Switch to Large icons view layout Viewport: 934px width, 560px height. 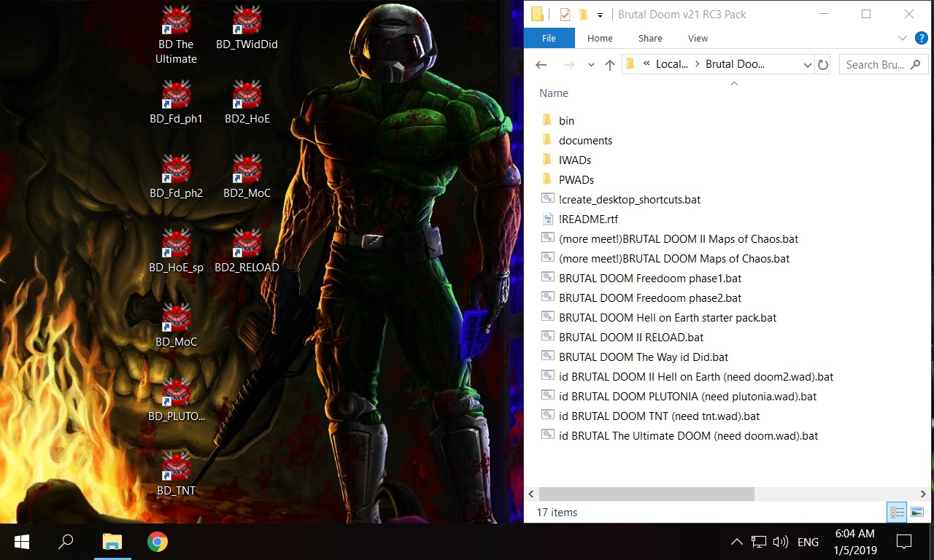(x=917, y=512)
